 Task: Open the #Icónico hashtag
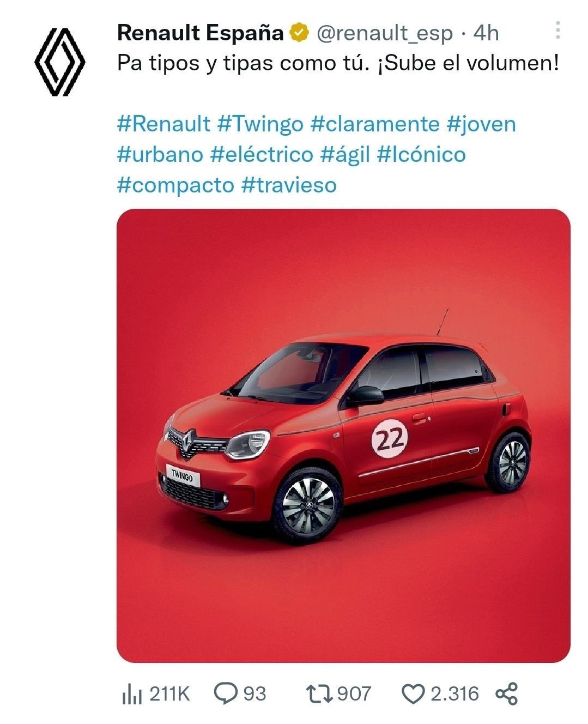421,154
